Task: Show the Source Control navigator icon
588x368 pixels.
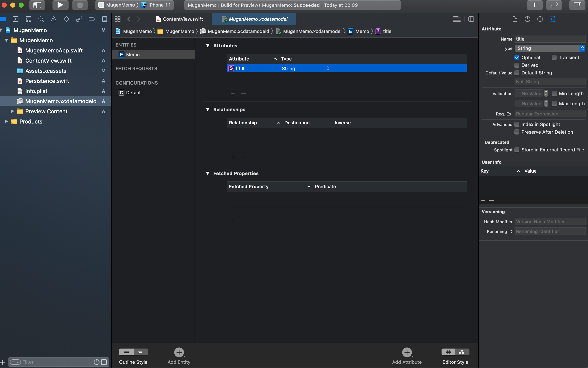Action: click(16, 19)
